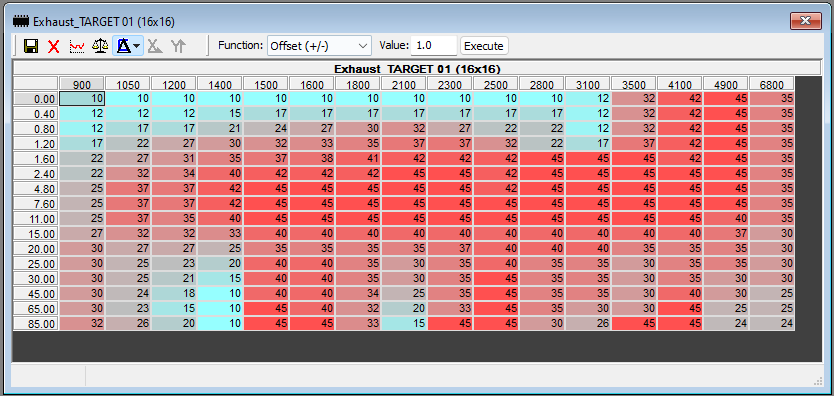Click cell 26 in row 85.00, column 3100
This screenshot has width=834, height=396.
pos(588,323)
